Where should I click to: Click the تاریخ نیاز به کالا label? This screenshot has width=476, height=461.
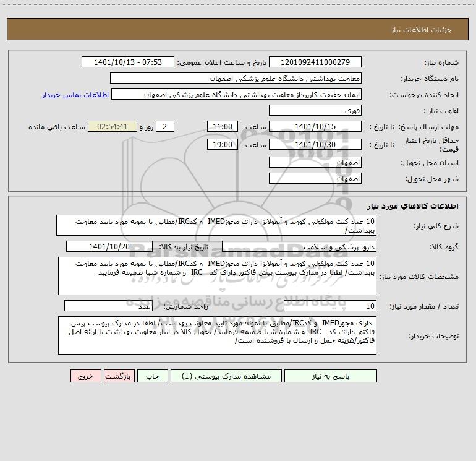tap(184, 247)
